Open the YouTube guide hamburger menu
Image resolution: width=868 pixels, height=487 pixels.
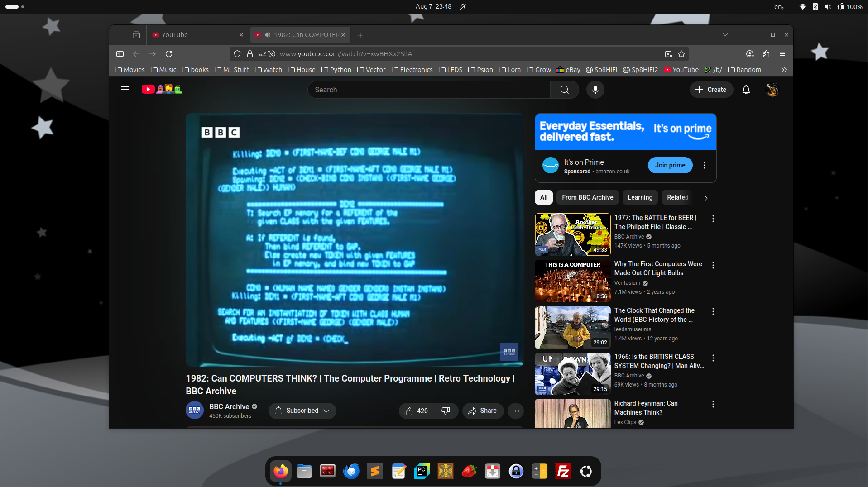(x=125, y=90)
